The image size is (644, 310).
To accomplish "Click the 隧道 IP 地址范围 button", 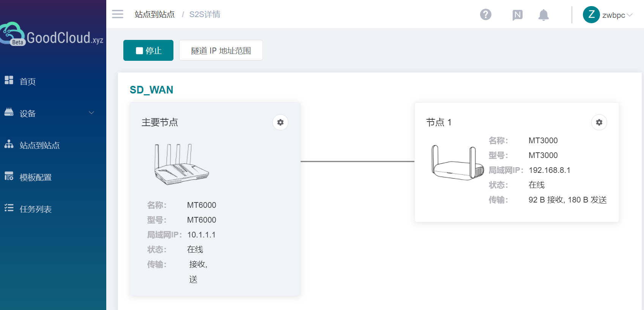I will pyautogui.click(x=221, y=51).
